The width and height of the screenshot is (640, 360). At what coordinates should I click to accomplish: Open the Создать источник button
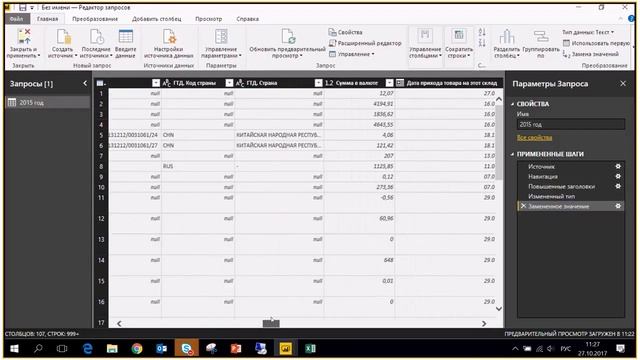(x=62, y=44)
